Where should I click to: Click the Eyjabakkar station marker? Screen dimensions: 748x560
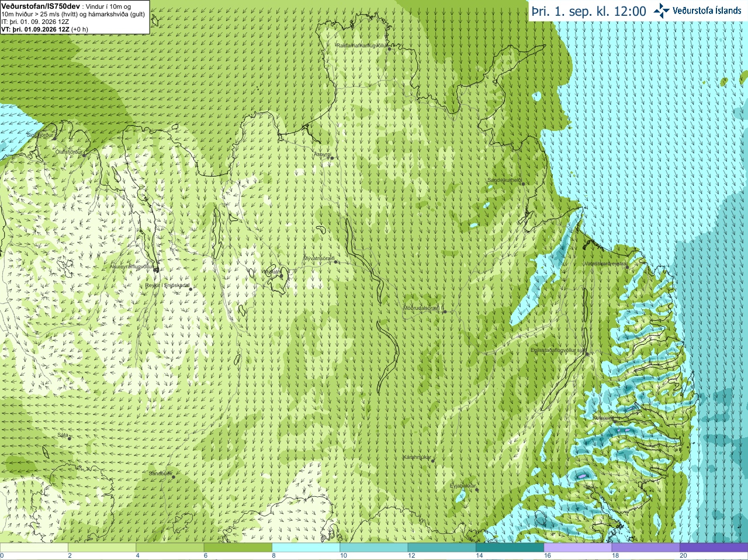[x=477, y=489]
